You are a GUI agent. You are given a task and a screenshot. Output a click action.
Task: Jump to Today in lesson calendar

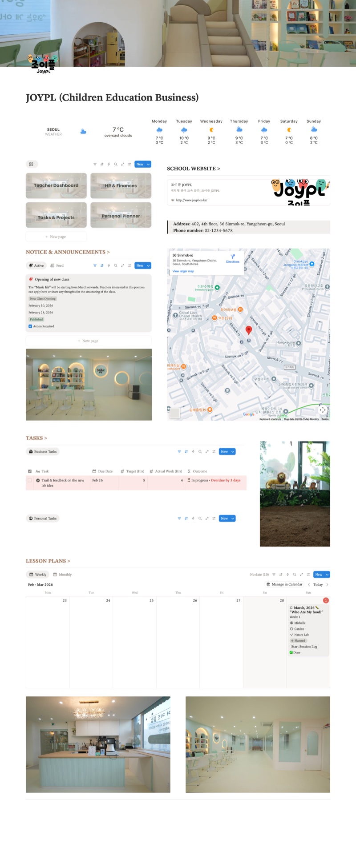coord(318,584)
